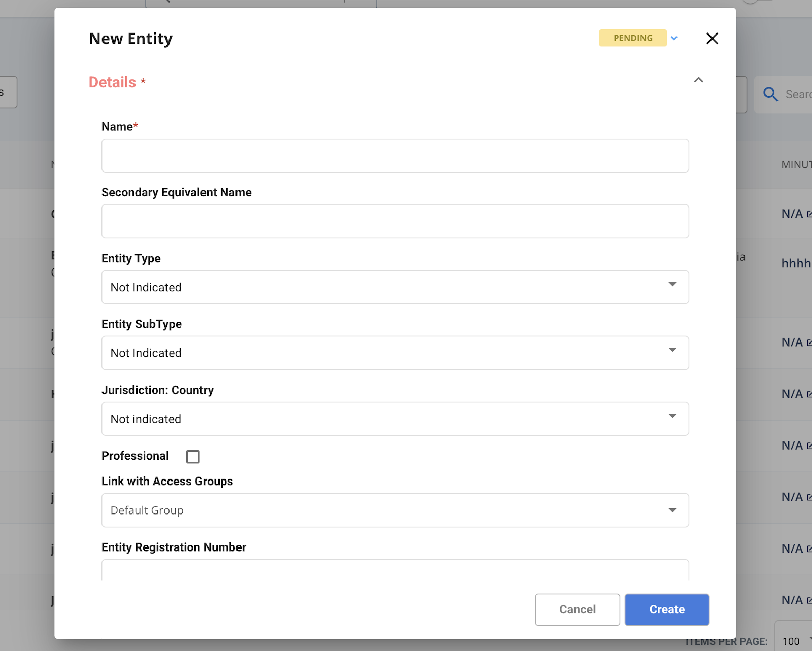Cancel the new entity form

578,609
